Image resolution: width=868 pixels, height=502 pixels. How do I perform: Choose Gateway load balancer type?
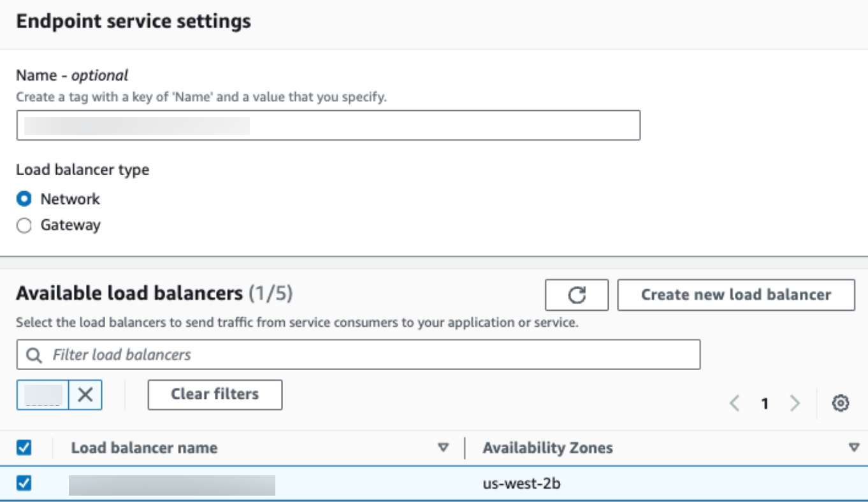pos(24,226)
